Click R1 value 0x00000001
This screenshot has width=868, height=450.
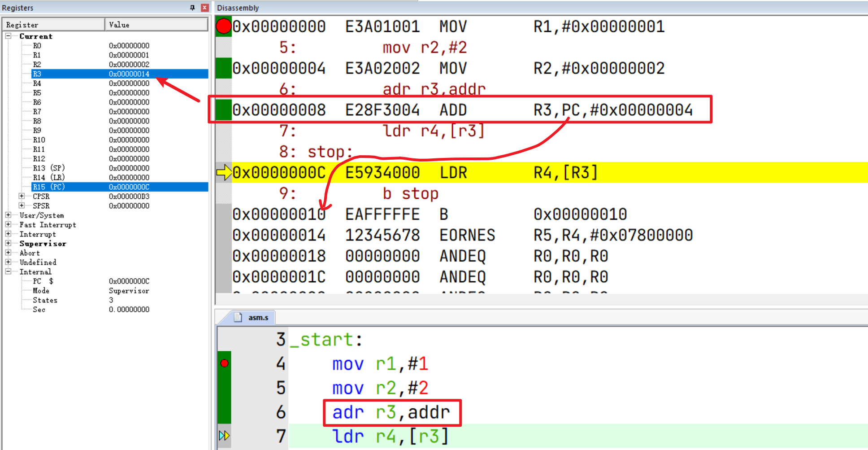pos(129,55)
